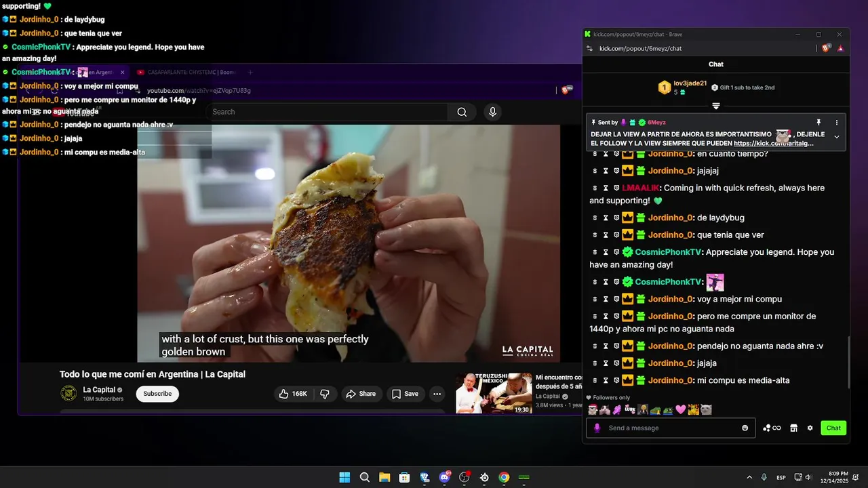Open SteelSeries app from taskbar
Viewport: 868px width, 488px height.
pyautogui.click(x=484, y=477)
